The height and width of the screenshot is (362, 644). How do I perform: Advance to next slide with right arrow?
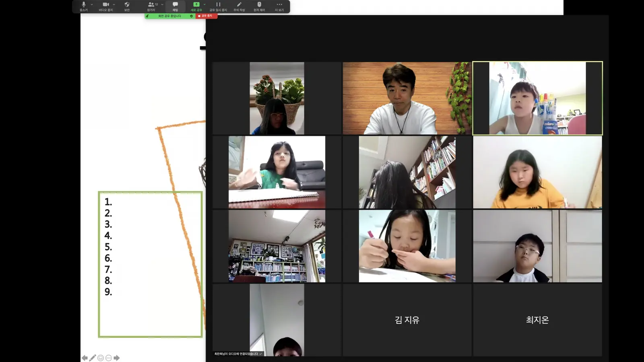tap(117, 358)
